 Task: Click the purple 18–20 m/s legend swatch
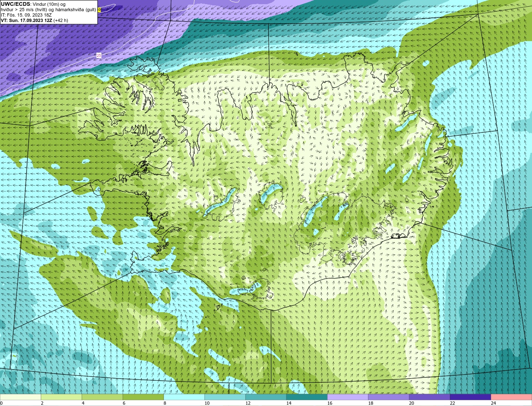[x=389, y=397]
